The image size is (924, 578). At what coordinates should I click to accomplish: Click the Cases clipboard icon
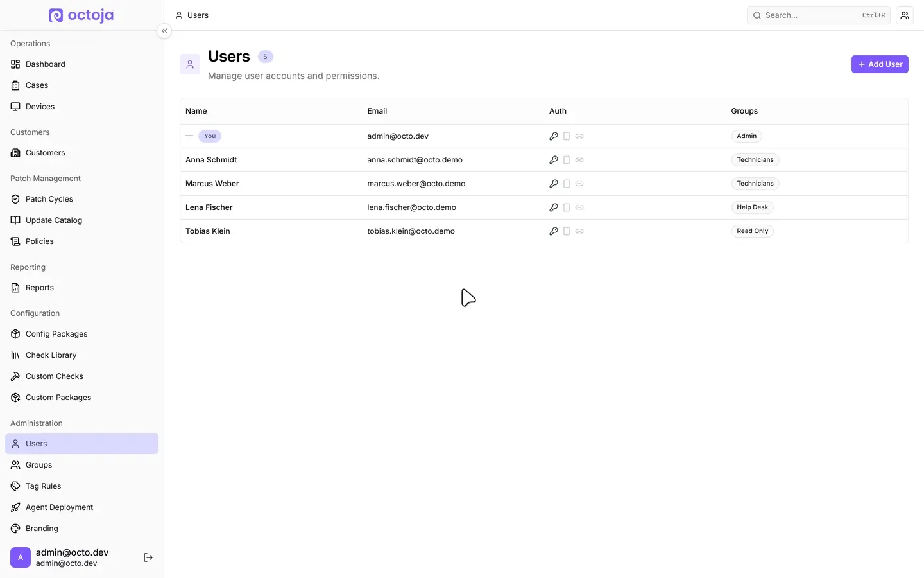15,85
